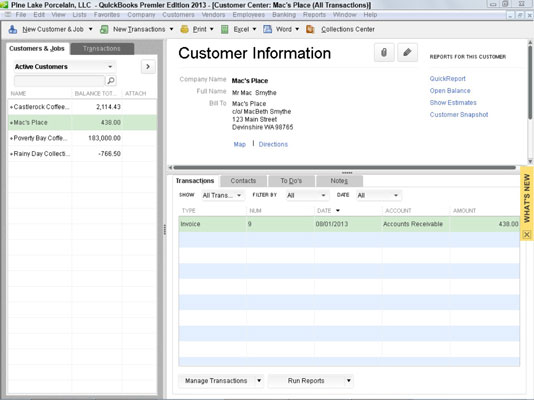Expand the Manage Transactions dropdown arrow
This screenshot has width=534, height=400.
tap(259, 381)
